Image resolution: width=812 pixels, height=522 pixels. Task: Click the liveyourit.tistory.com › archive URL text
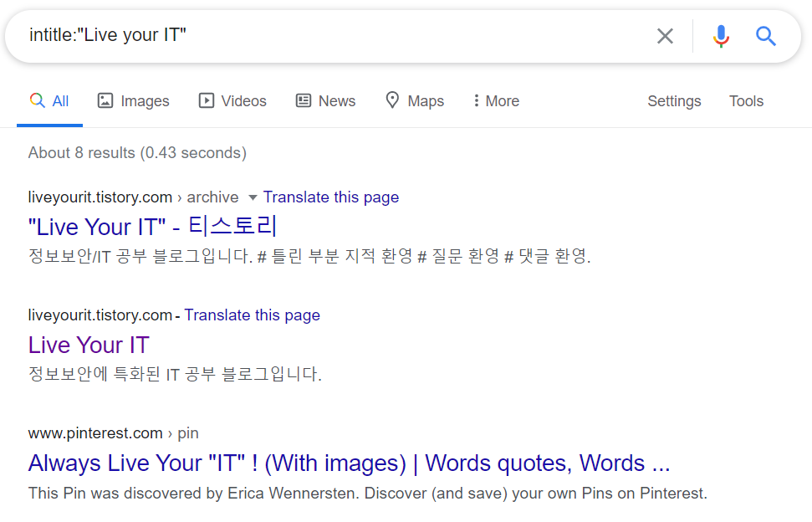tap(133, 197)
